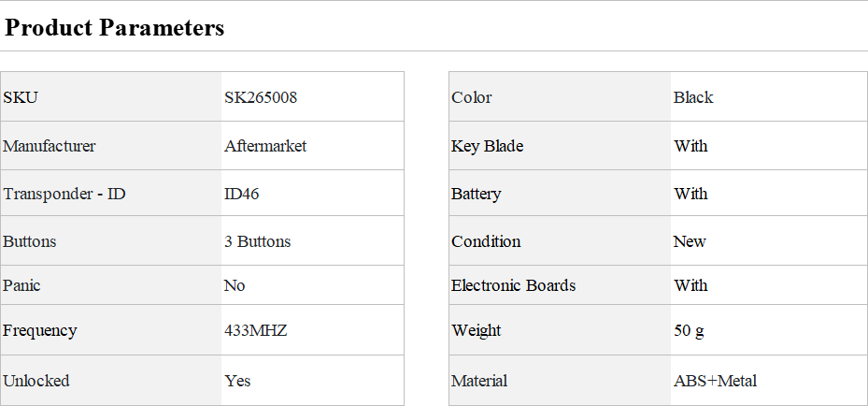
Task: Click the Transponder - ID label
Action: pyautogui.click(x=64, y=194)
